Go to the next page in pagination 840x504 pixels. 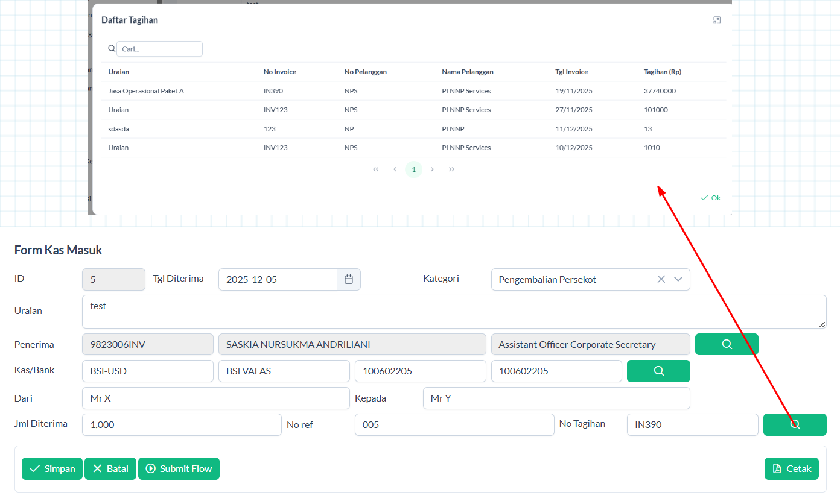click(433, 169)
